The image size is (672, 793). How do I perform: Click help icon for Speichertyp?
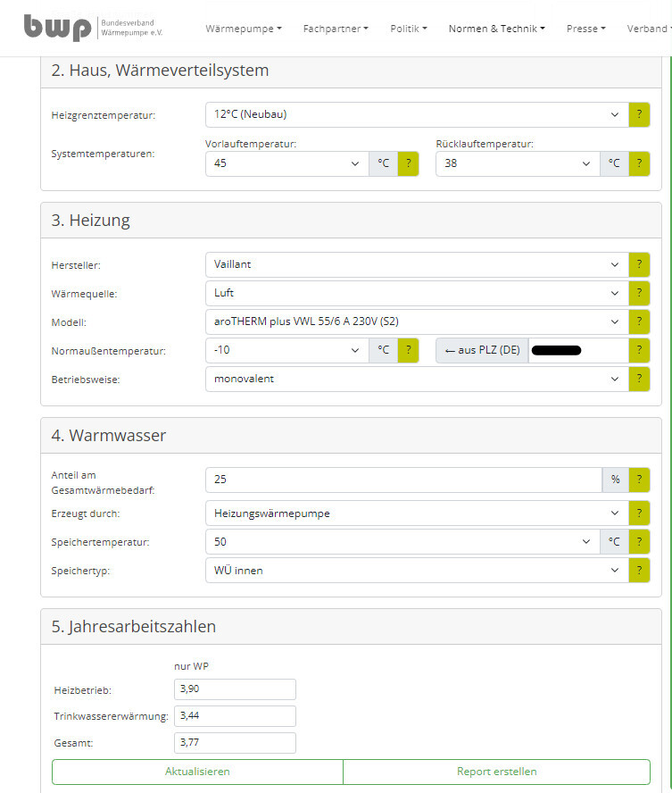pyautogui.click(x=639, y=570)
